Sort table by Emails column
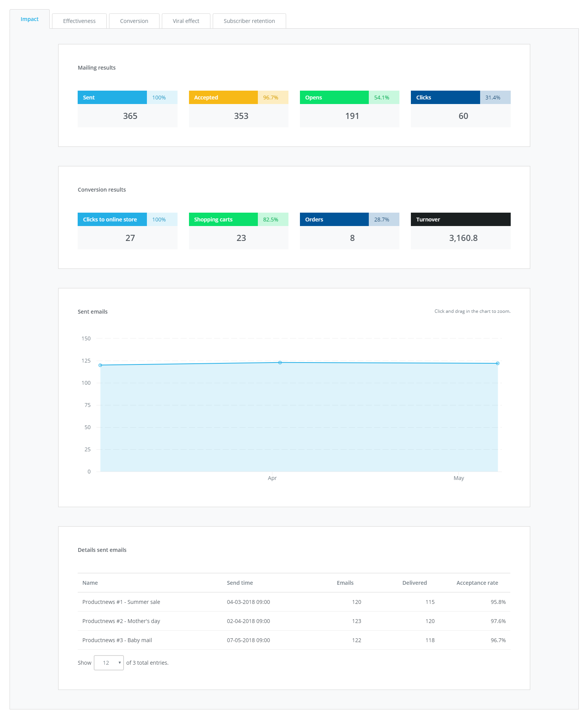 tap(345, 583)
